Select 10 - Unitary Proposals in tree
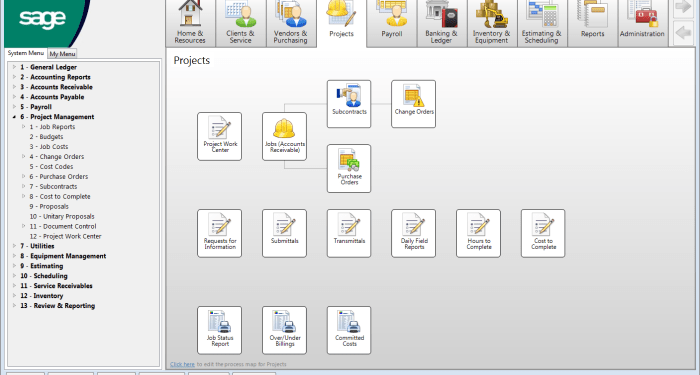 (x=62, y=216)
